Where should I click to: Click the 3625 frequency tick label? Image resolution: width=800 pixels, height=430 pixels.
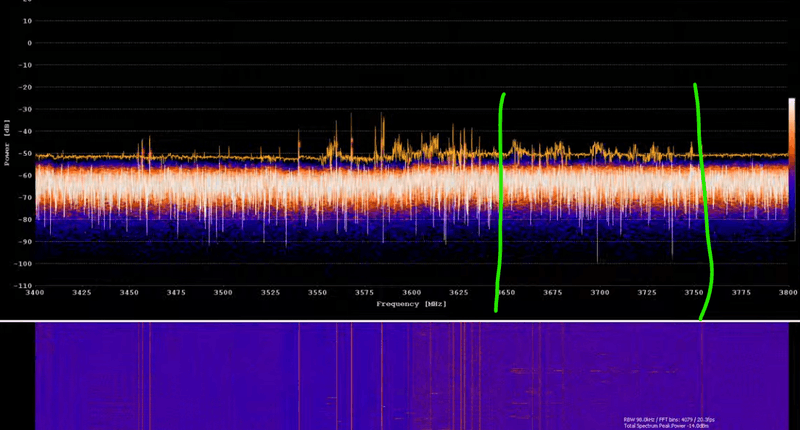[459, 292]
